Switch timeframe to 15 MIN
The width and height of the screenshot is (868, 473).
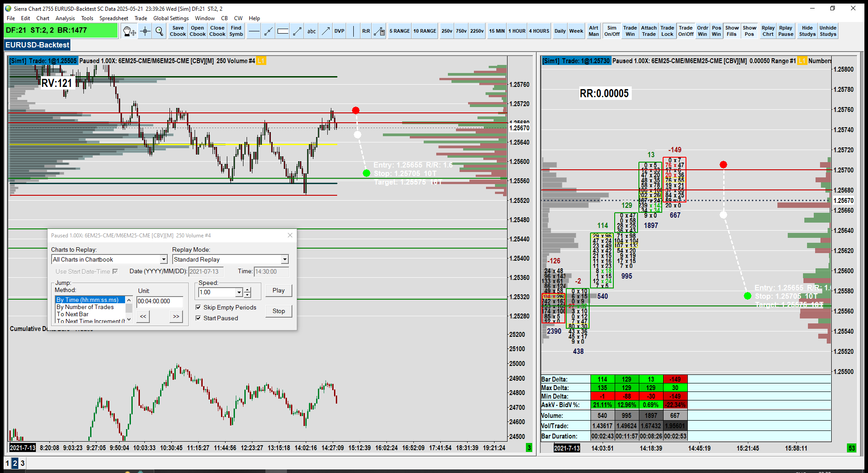497,31
